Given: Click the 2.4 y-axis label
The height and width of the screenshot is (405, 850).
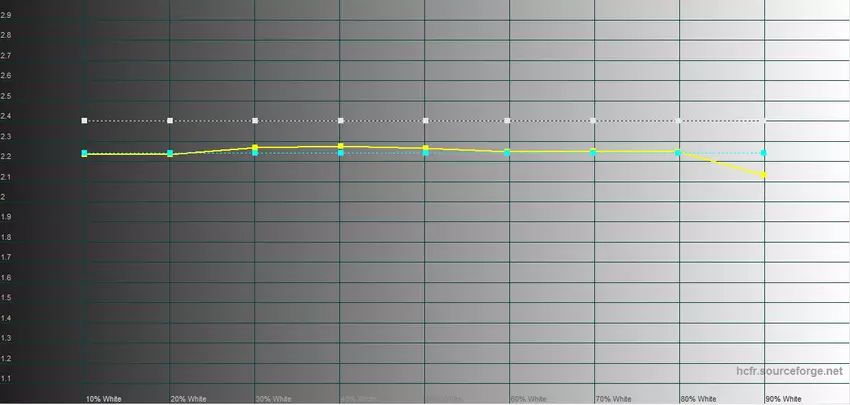Looking at the screenshot, I should [x=7, y=116].
